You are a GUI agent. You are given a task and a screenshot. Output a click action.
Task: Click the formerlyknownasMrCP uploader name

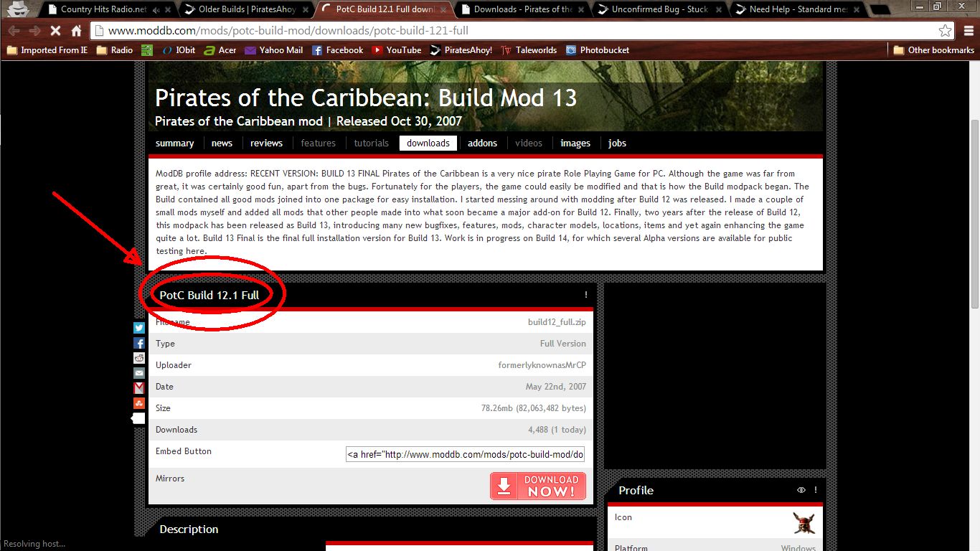[542, 365]
